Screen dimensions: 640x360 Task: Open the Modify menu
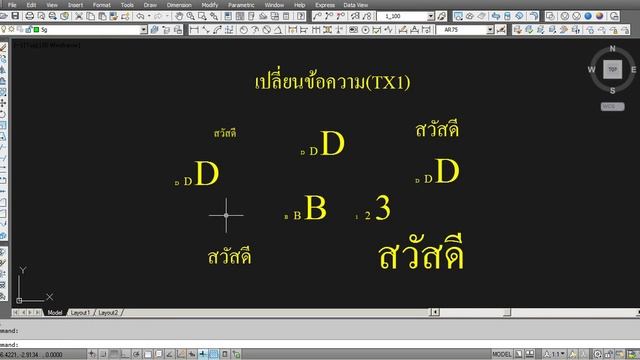pyautogui.click(x=209, y=5)
